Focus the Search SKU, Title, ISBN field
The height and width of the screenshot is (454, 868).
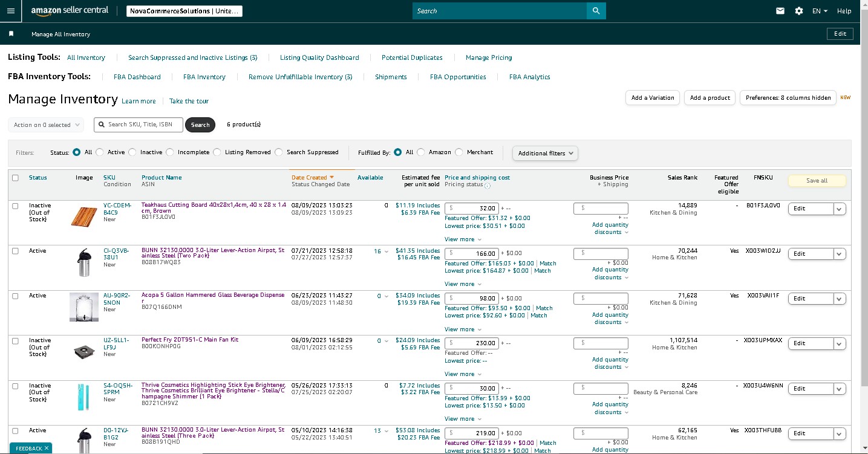pyautogui.click(x=138, y=125)
